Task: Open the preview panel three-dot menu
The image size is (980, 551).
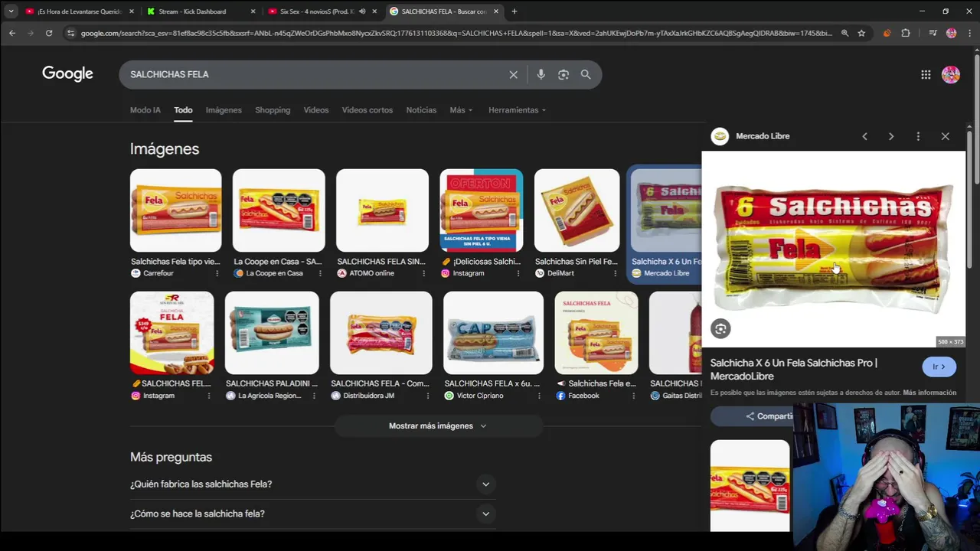Action: pos(918,136)
